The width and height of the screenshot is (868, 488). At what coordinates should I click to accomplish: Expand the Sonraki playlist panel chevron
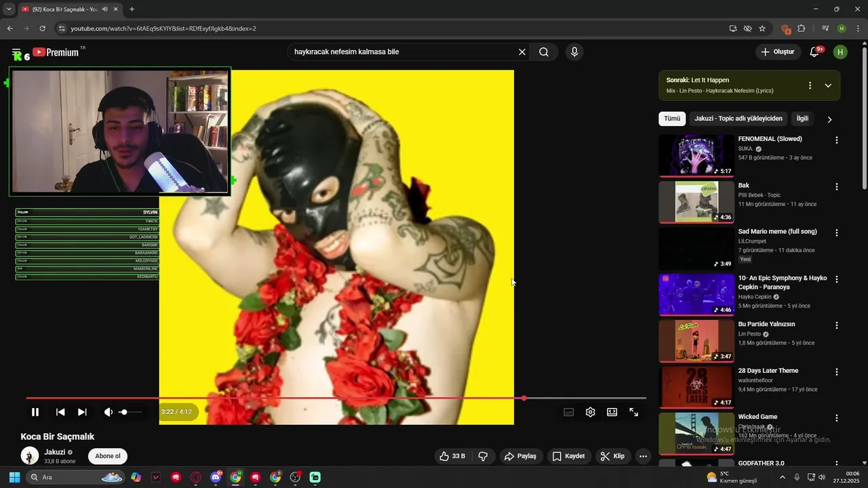[828, 85]
